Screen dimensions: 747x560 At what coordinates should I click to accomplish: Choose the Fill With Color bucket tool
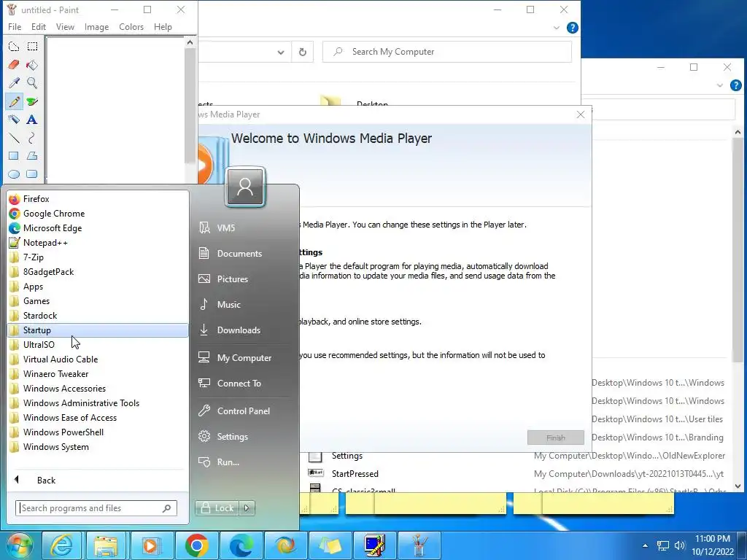coord(32,65)
